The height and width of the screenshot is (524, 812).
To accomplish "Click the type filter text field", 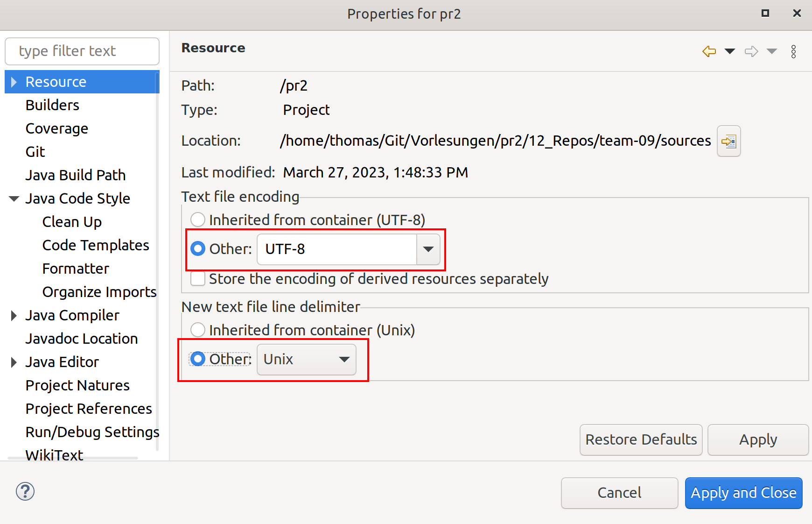I will [x=82, y=51].
